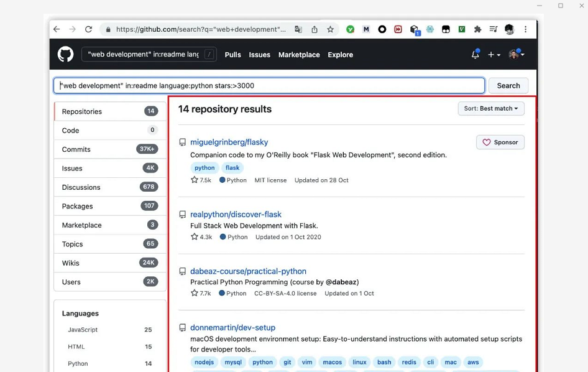Click the browser address bar URL

pos(201,29)
